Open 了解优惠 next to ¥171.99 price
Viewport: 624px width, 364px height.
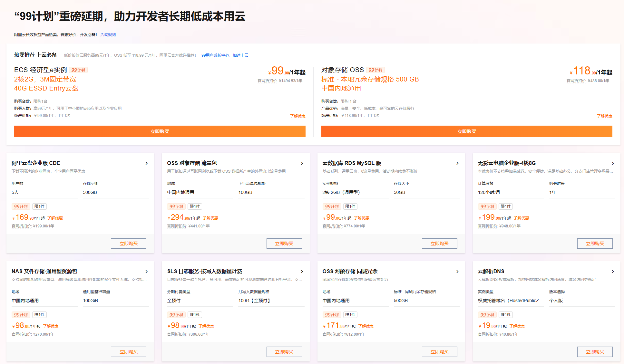(x=366, y=326)
